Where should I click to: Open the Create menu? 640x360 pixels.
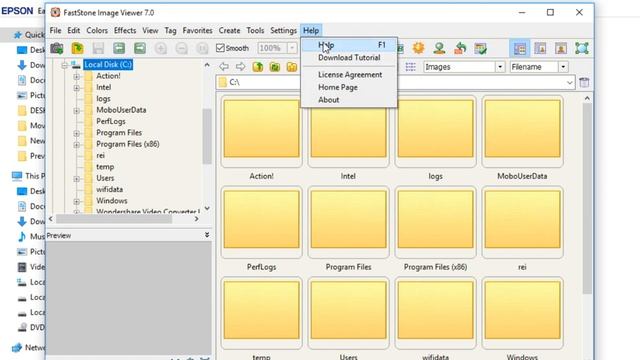click(x=229, y=31)
